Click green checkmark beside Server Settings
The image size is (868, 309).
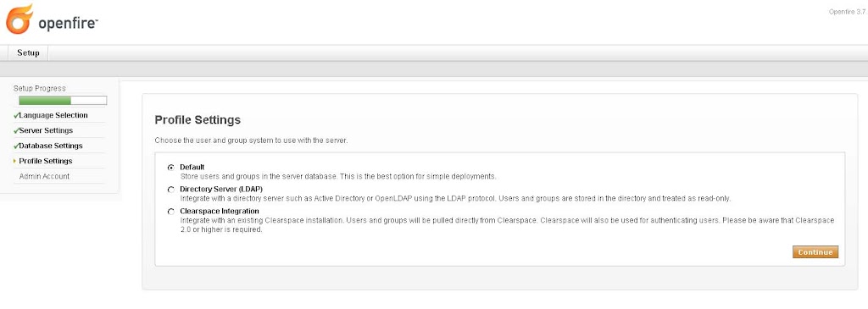coord(16,131)
